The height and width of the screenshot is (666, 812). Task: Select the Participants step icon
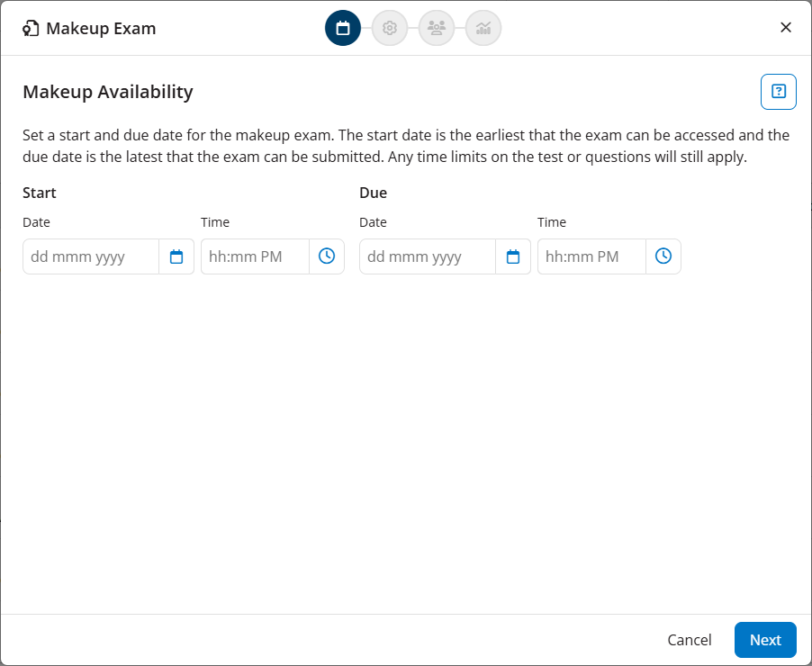click(437, 28)
